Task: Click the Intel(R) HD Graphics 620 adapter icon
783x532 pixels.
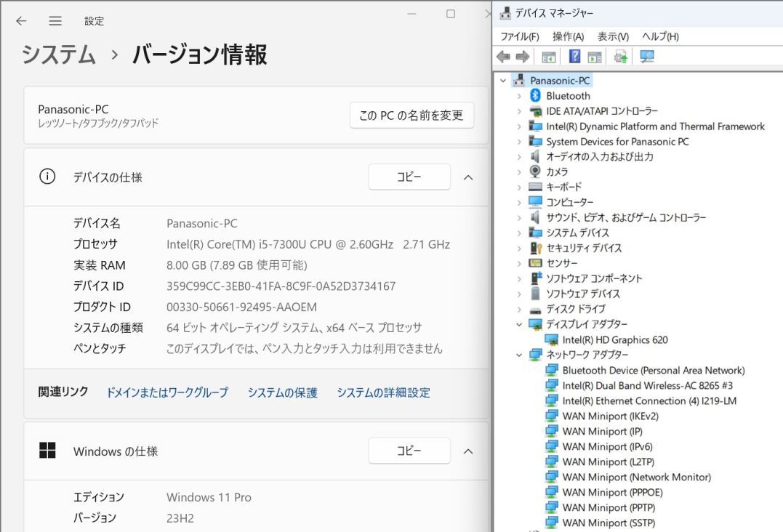Action: pos(552,340)
